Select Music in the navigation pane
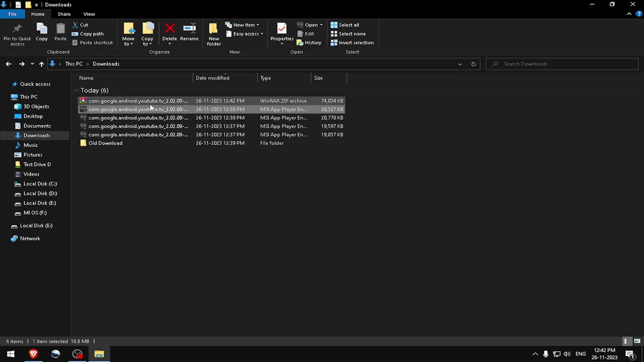 tap(31, 145)
